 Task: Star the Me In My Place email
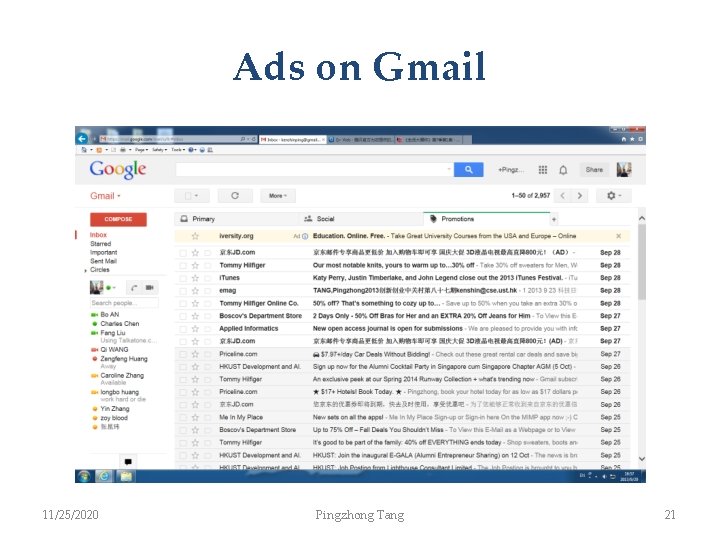pos(195,417)
